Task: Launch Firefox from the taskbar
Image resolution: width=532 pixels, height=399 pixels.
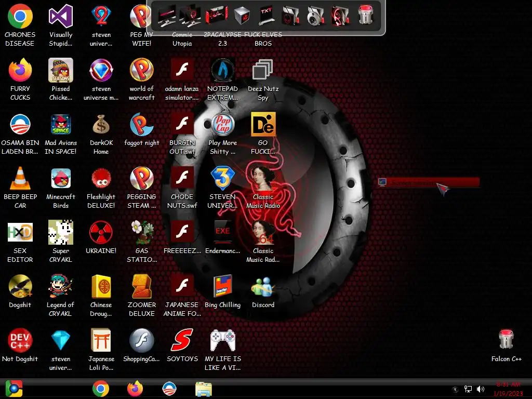Action: point(135,389)
